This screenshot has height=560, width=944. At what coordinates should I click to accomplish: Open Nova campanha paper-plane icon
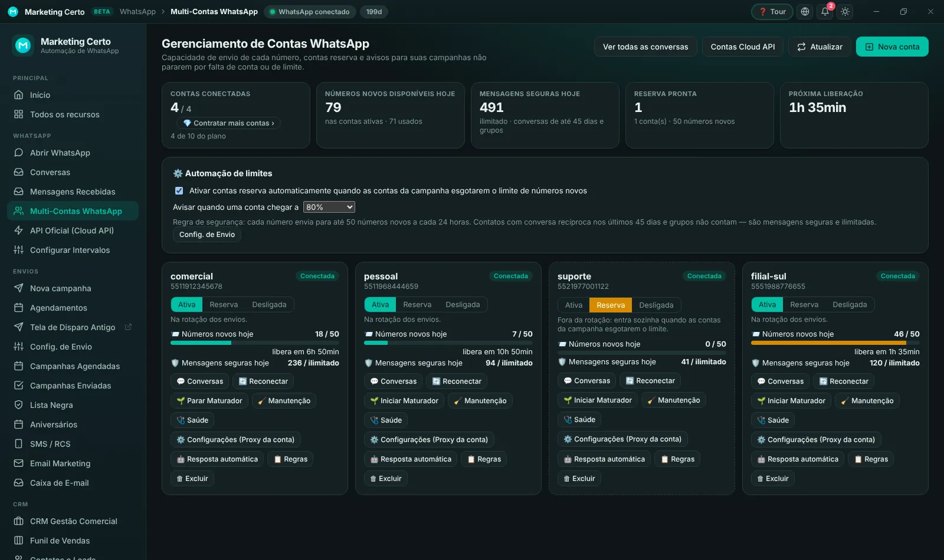19,288
